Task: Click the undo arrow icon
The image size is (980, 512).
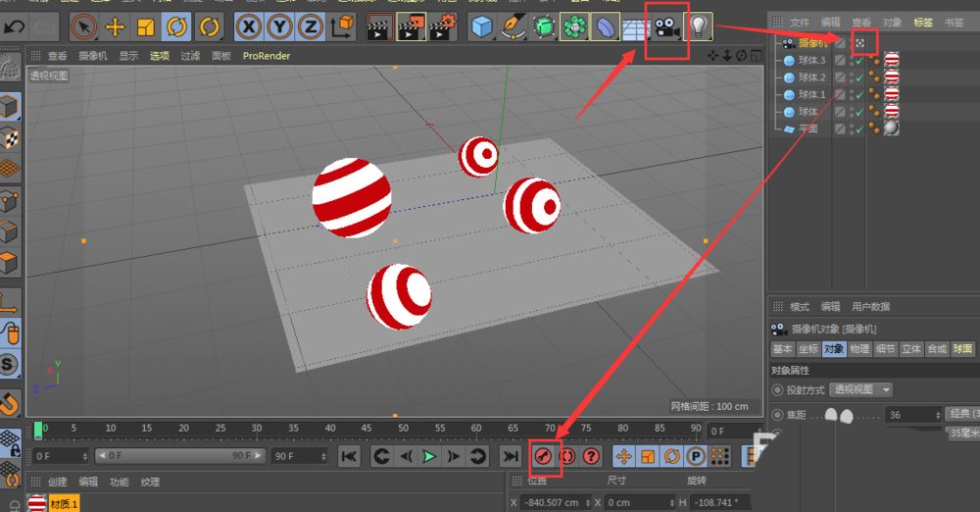Action: click(x=15, y=26)
